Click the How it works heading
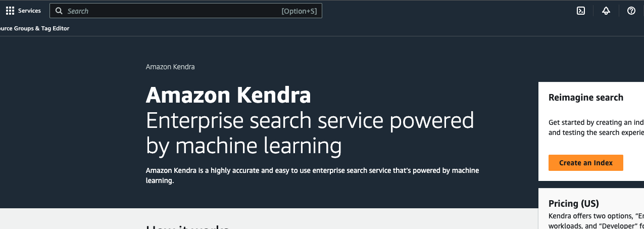 [x=188, y=226]
